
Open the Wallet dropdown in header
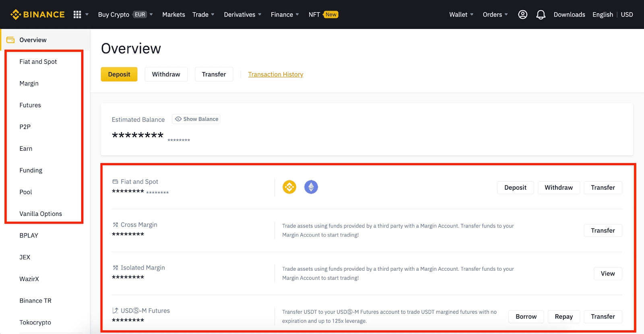[461, 15]
